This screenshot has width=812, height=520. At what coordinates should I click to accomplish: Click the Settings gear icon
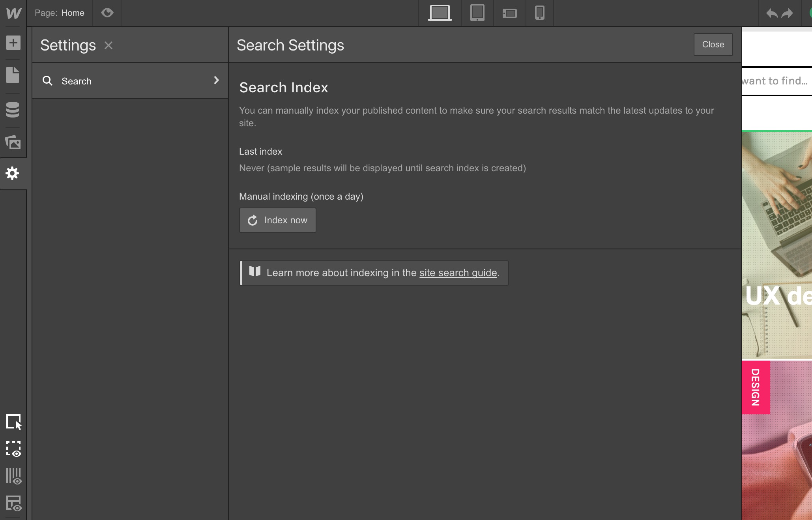(x=13, y=173)
